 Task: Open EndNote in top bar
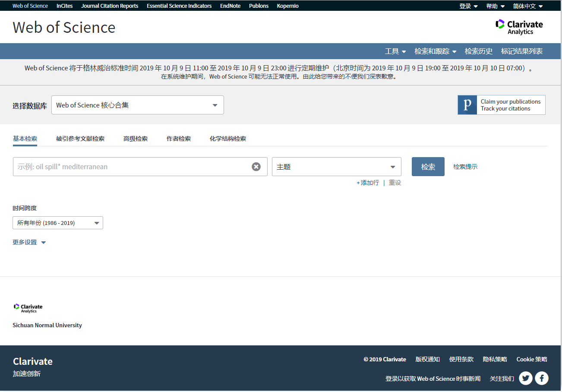coord(230,6)
